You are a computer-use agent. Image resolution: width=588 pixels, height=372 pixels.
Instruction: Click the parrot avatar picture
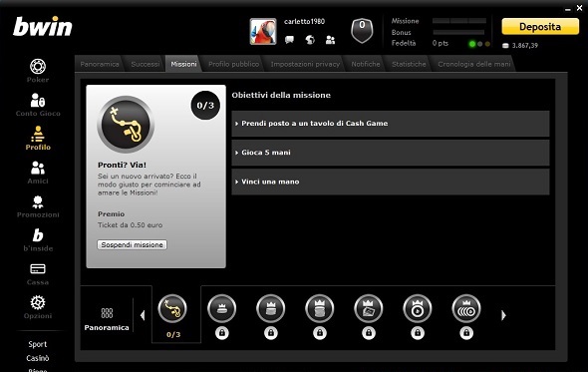point(263,32)
